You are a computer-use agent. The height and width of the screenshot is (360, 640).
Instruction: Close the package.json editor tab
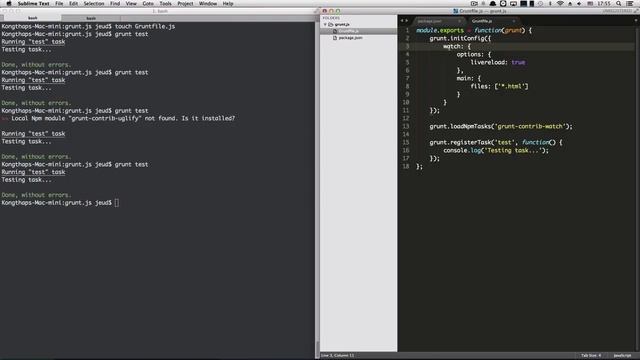click(460, 21)
